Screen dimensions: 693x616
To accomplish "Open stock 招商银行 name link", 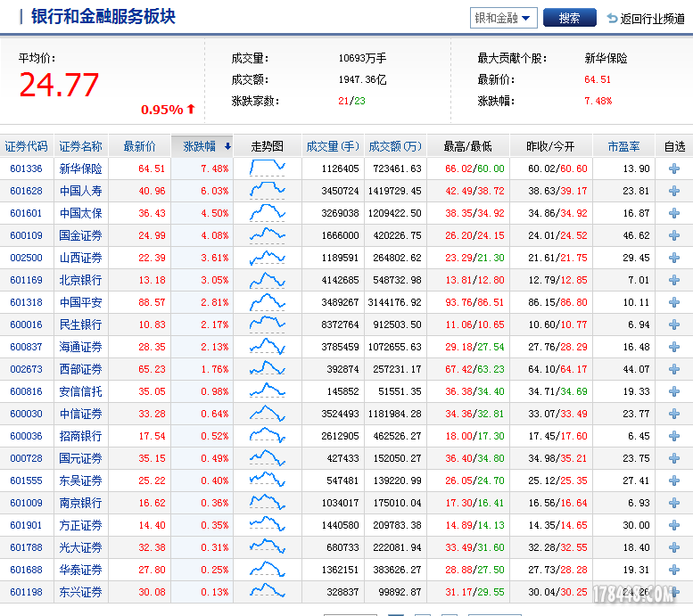I will 81,436.
